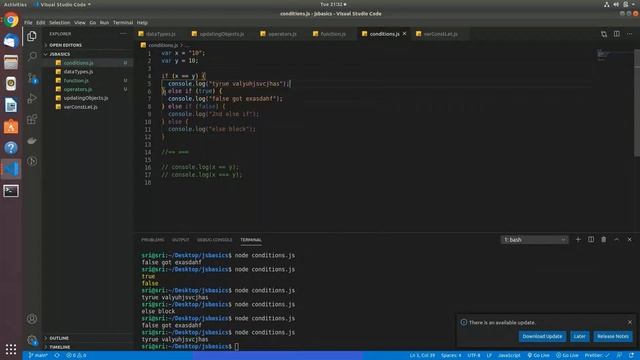Switch to the Output panel tab
Image resolution: width=640 pixels, height=360 pixels.
(180, 240)
